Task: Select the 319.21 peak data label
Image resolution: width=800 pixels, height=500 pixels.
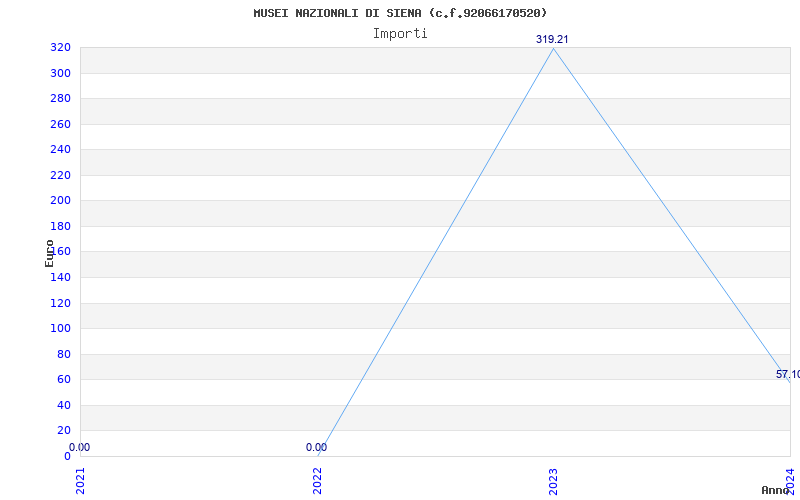Action: coord(552,39)
